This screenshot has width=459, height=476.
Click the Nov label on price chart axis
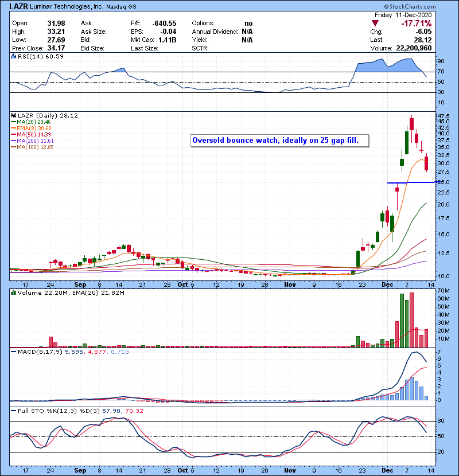(290, 285)
